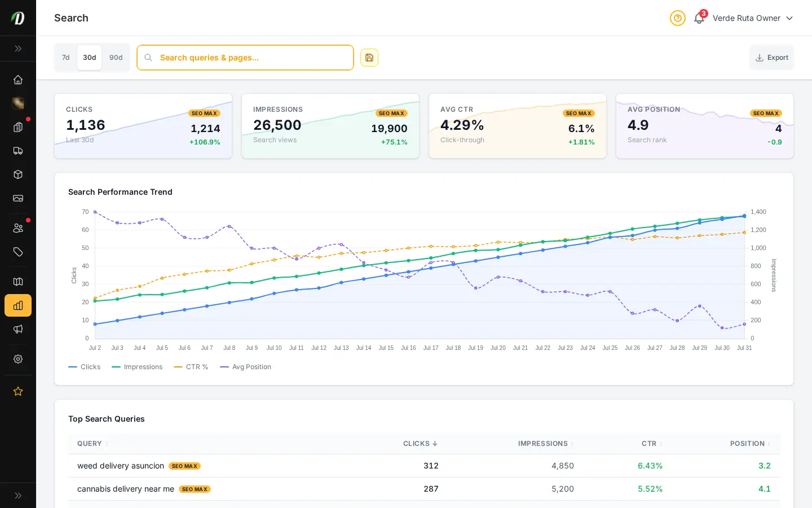The image size is (812, 508).
Task: Sort table by IMPRESSIONS column
Action: (546, 444)
